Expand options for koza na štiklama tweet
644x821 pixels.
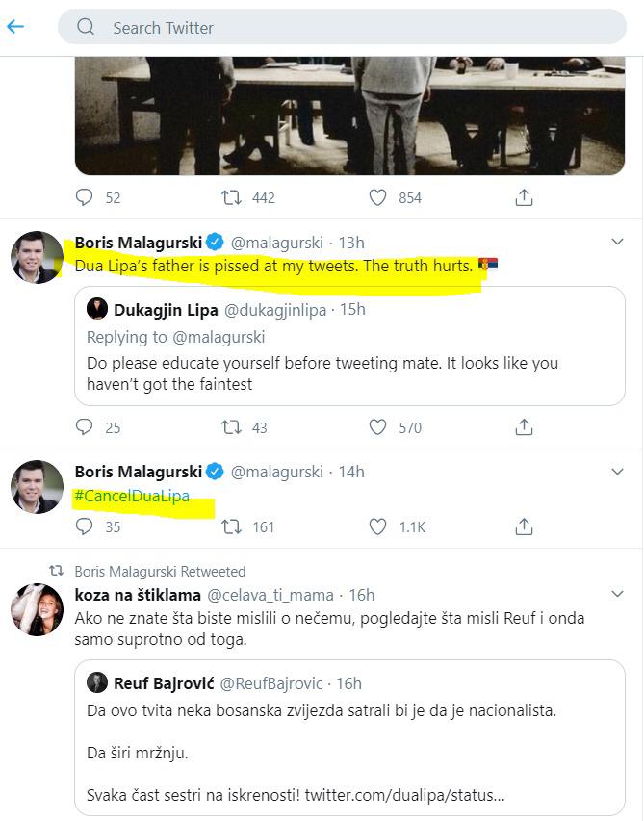click(617, 594)
